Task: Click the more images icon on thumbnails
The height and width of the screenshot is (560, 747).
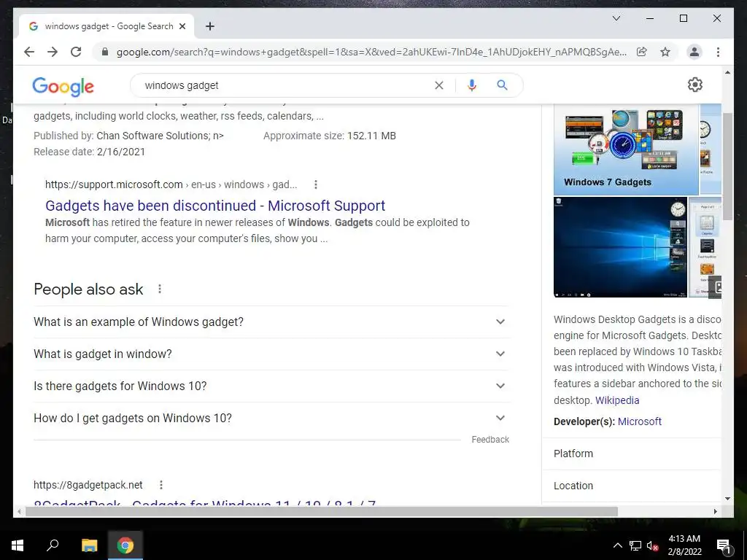Action: pos(716,287)
